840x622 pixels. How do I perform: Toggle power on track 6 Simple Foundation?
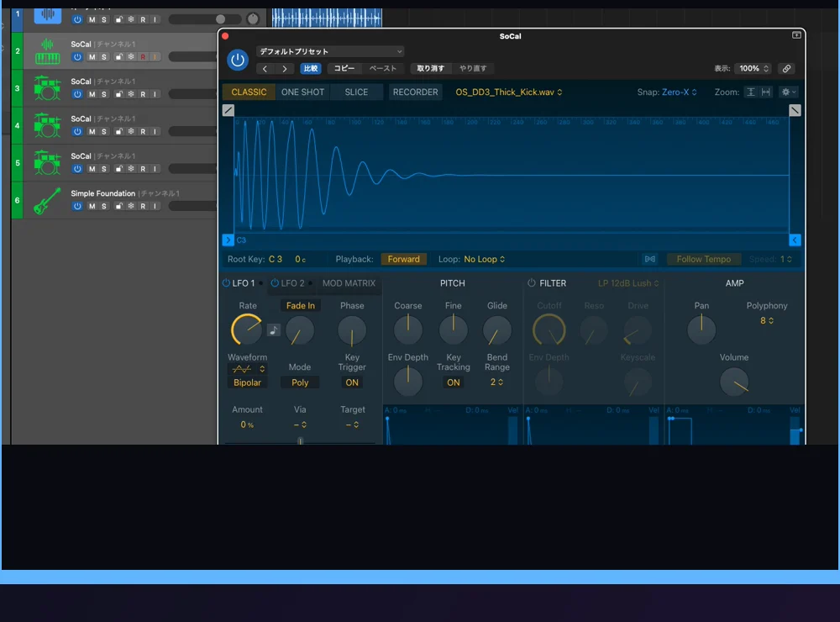[x=77, y=207]
